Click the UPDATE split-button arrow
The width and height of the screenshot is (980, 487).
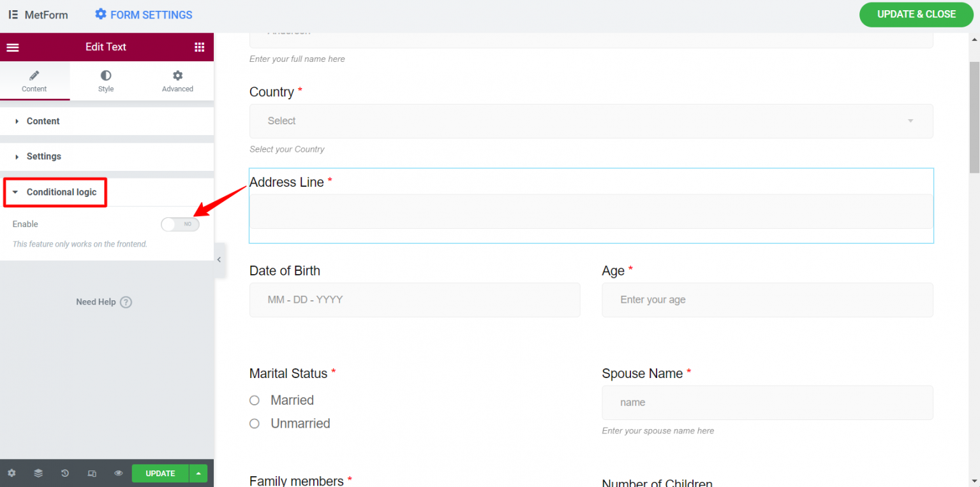(x=198, y=473)
